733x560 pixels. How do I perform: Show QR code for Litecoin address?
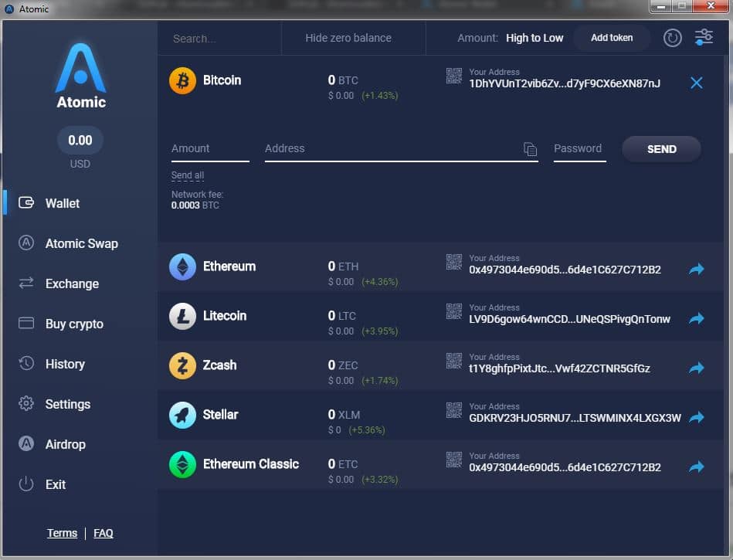454,311
